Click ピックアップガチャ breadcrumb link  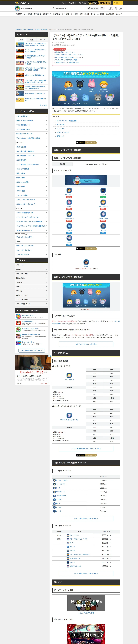[41, 30]
